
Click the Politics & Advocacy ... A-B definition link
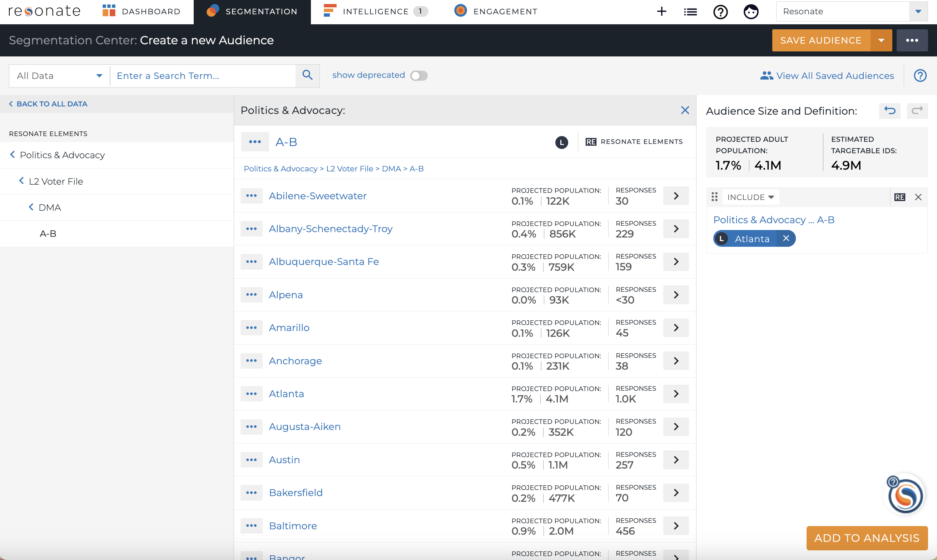coord(774,220)
